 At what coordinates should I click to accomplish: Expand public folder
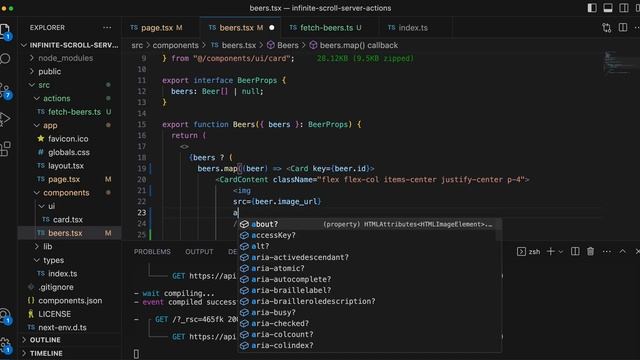69,71
